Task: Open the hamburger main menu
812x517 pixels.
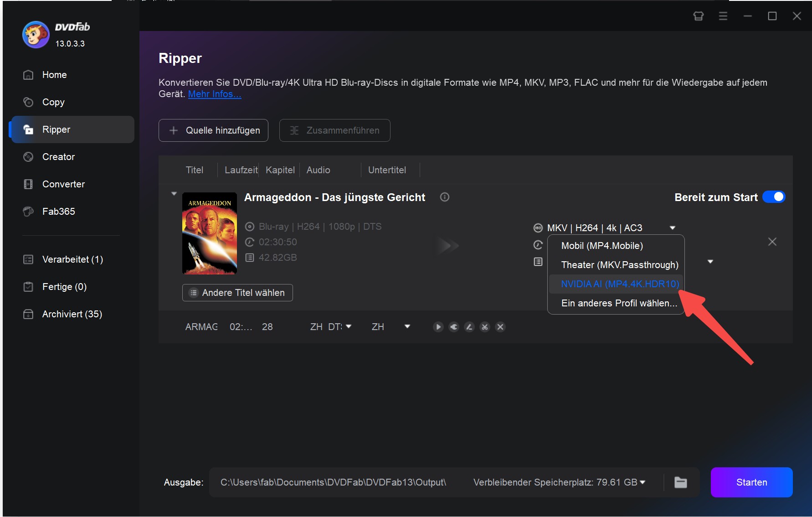Action: pos(723,16)
